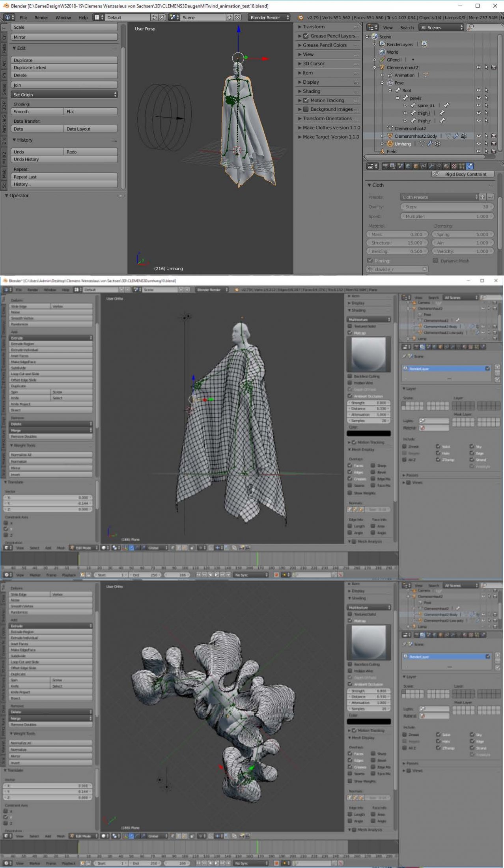Open Scene properties tab in top window
The width and height of the screenshot is (504, 868).
[x=400, y=166]
